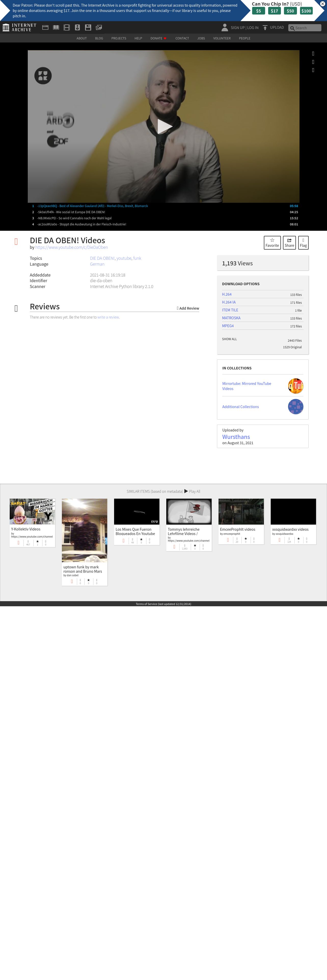Open the PROJECTS menu item
The height and width of the screenshot is (980, 327).
click(x=119, y=38)
